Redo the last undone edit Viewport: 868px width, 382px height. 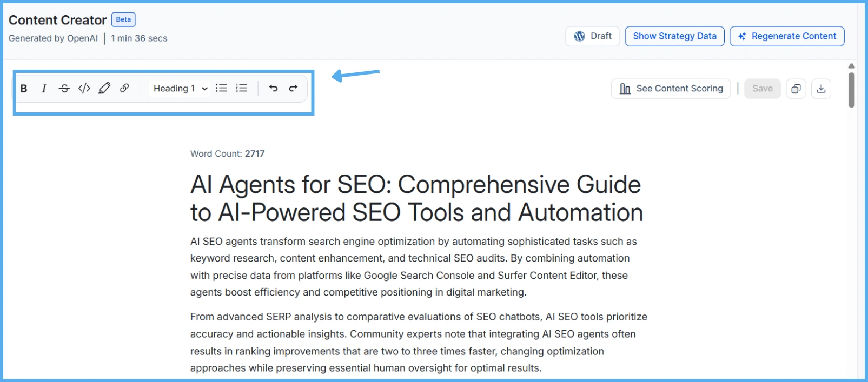(293, 89)
